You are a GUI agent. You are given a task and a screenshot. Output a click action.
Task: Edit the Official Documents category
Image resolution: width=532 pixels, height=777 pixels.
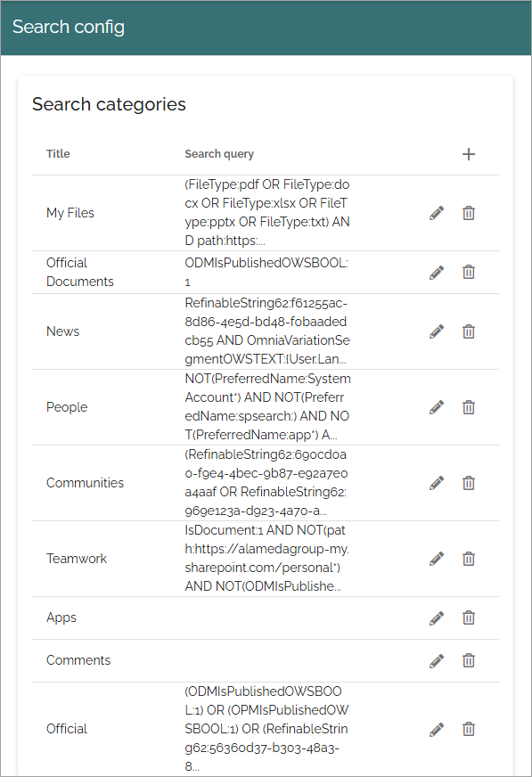click(437, 272)
